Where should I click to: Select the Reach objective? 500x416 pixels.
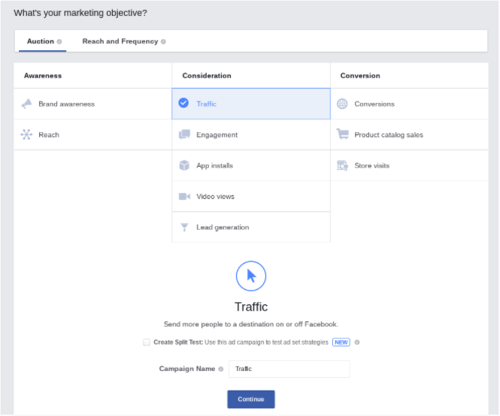[x=93, y=135]
